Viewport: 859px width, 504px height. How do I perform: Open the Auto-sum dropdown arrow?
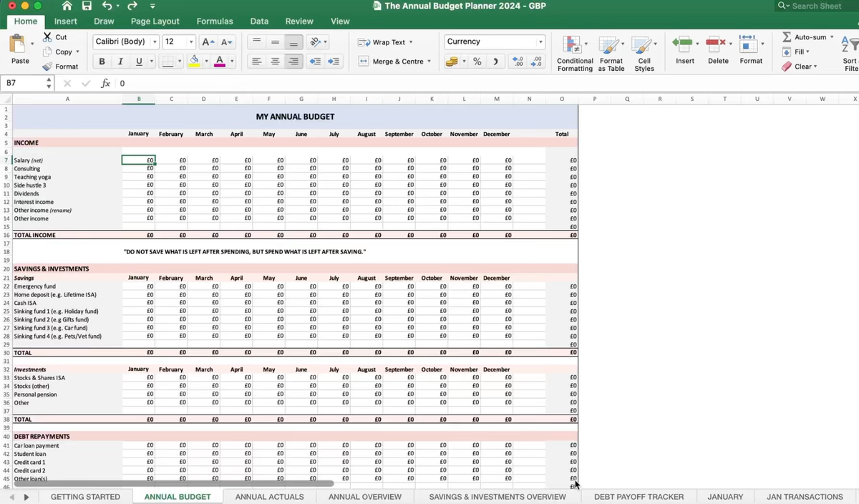click(x=832, y=37)
